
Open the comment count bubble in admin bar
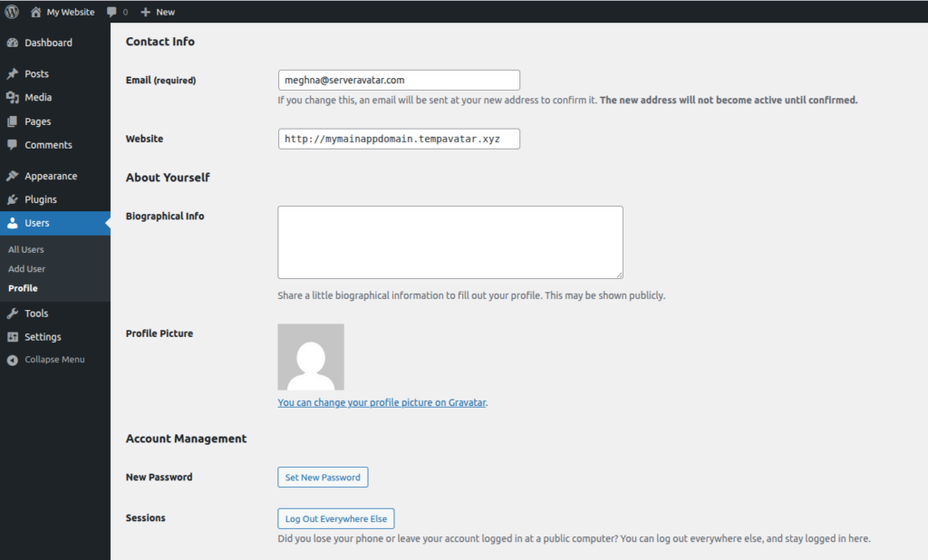pos(115,12)
